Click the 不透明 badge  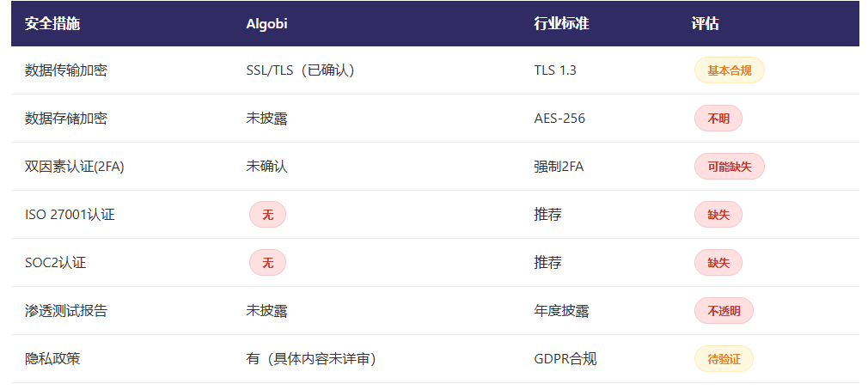(x=724, y=311)
